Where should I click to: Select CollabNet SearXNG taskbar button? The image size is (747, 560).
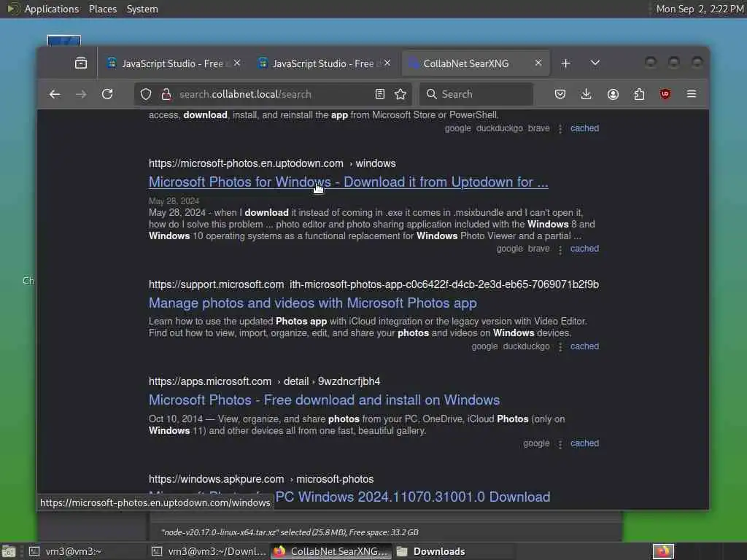pyautogui.click(x=332, y=551)
